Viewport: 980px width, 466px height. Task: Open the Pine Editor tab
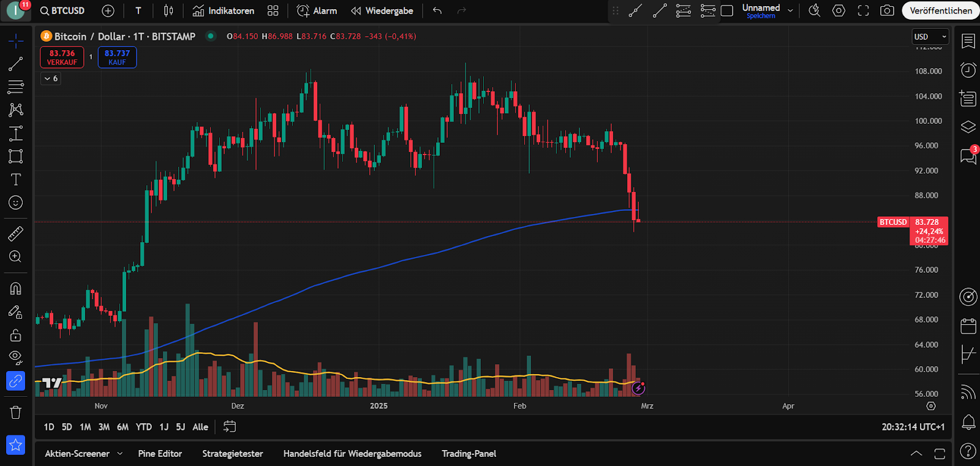point(160,454)
